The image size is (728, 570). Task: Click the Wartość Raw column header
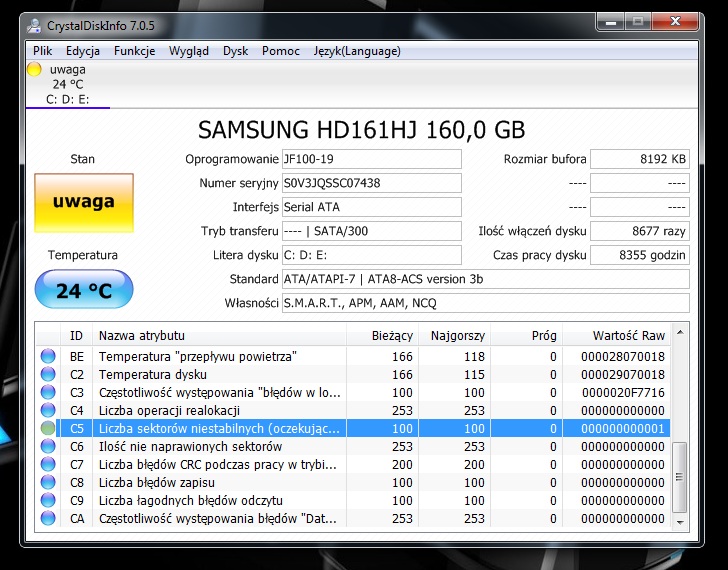[616, 336]
